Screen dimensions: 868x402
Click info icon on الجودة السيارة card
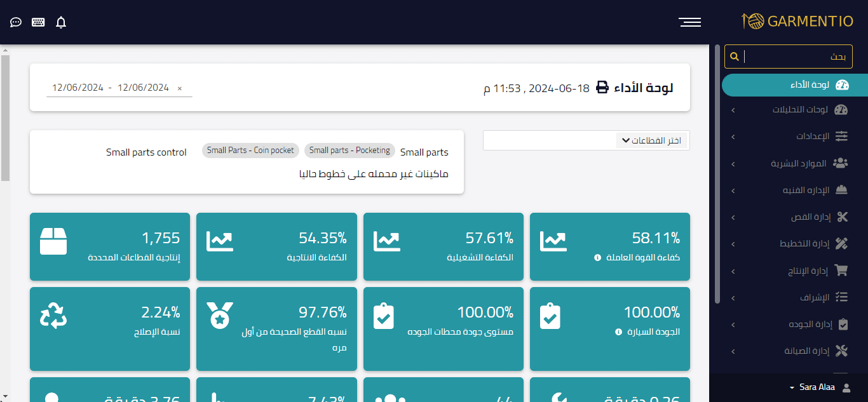point(618,332)
